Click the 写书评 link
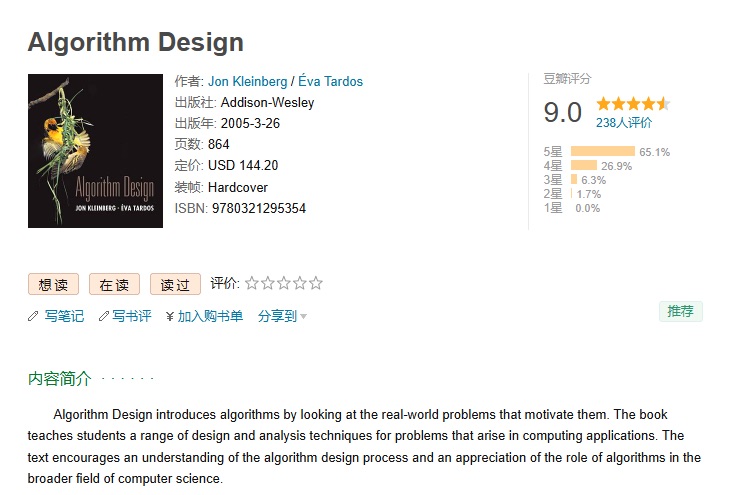The width and height of the screenshot is (753, 495). (x=131, y=316)
